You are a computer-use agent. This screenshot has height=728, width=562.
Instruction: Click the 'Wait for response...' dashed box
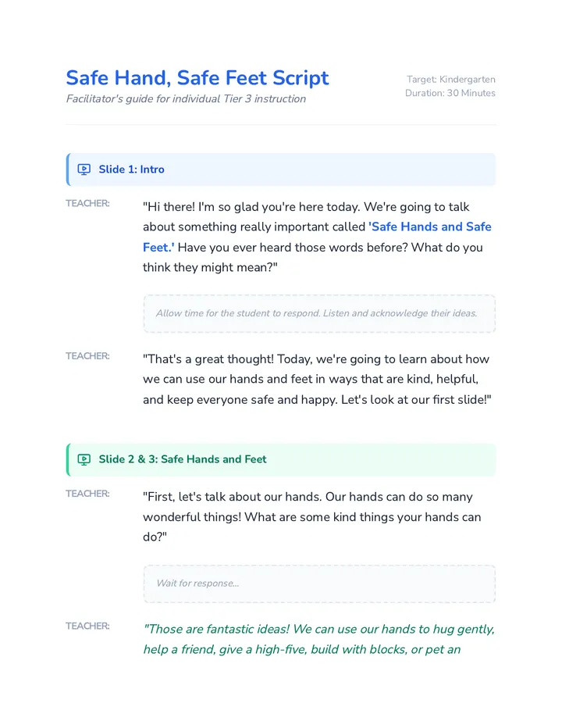319,583
